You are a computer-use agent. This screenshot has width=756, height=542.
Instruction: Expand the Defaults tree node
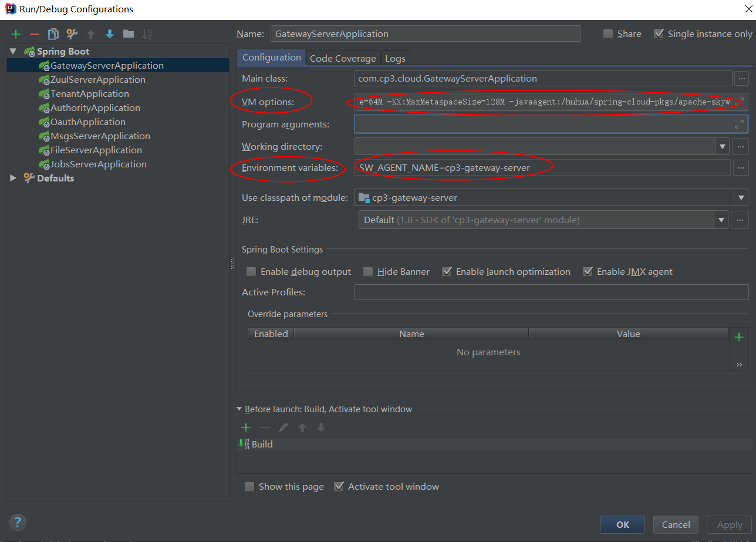pyautogui.click(x=13, y=178)
